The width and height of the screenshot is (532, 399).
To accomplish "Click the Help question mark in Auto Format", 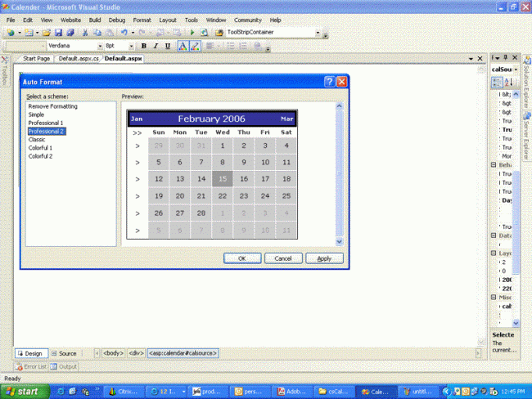I will pos(330,82).
